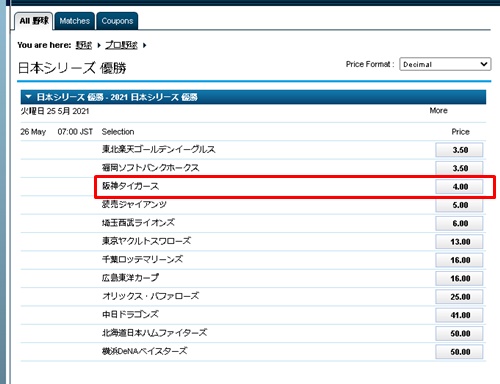
Task: Select 16.00 price for 広島東洋カープ
Action: pos(459,278)
